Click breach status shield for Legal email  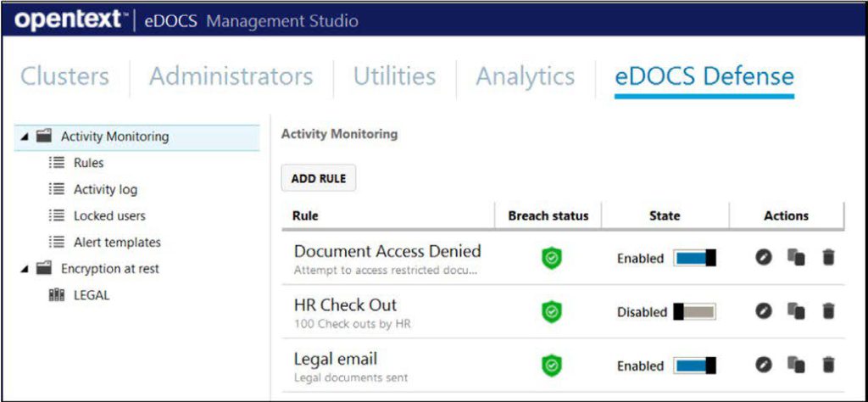[x=551, y=366]
